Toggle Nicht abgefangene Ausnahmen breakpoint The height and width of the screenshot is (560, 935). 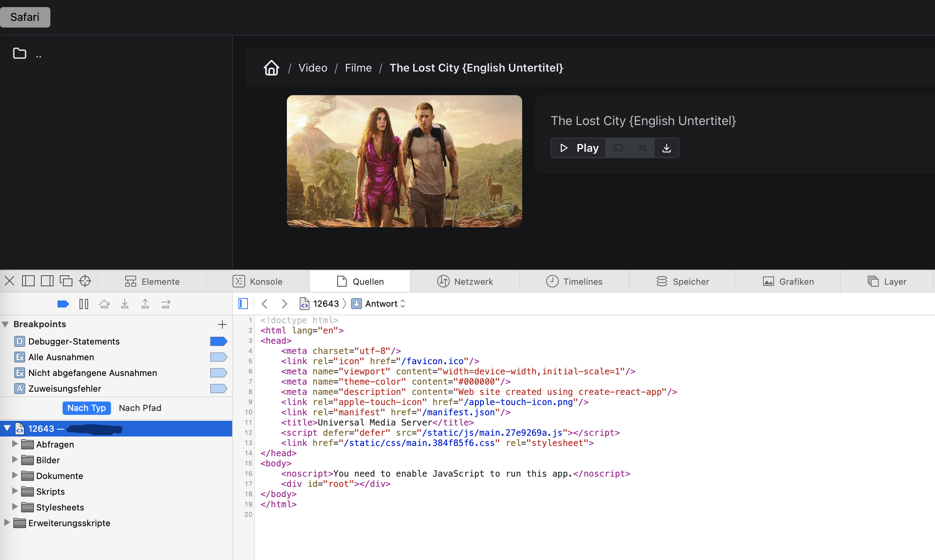(x=219, y=373)
